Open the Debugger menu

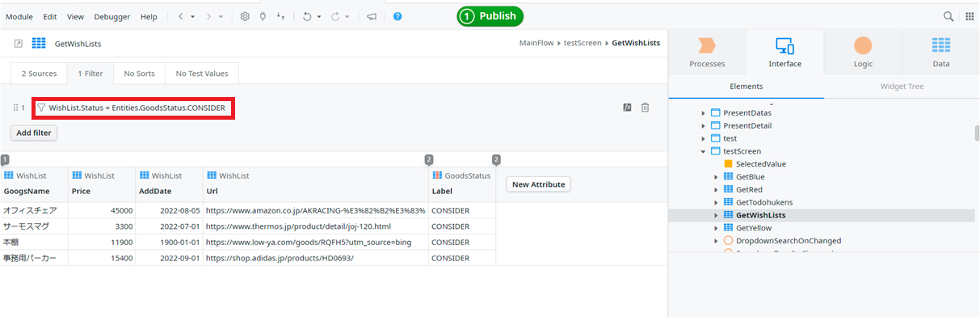(111, 16)
